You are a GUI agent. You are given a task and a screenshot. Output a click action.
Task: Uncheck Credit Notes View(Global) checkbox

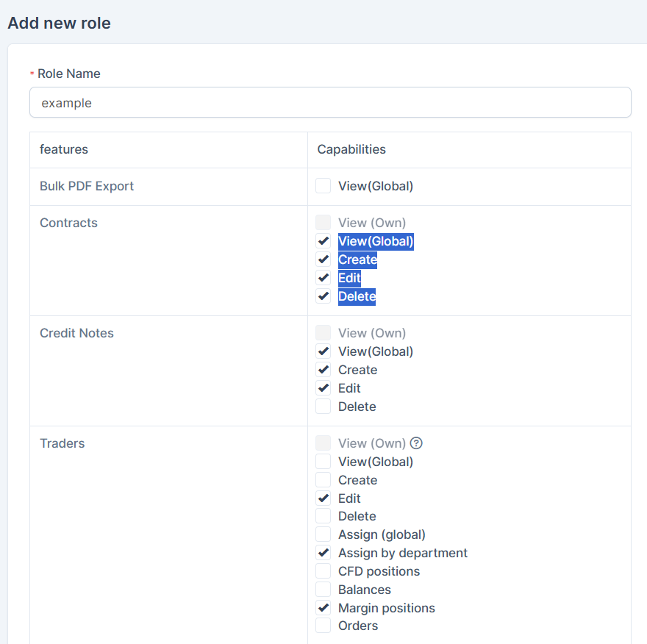[x=323, y=351]
